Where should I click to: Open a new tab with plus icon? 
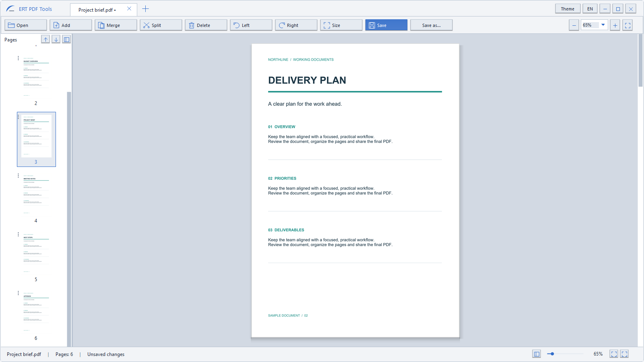pyautogui.click(x=146, y=9)
